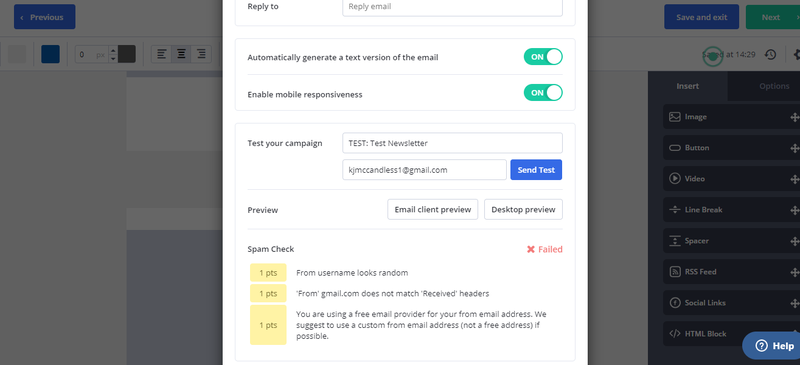This screenshot has height=365, width=800.
Task: Align text center in toolbar
Action: point(181,54)
